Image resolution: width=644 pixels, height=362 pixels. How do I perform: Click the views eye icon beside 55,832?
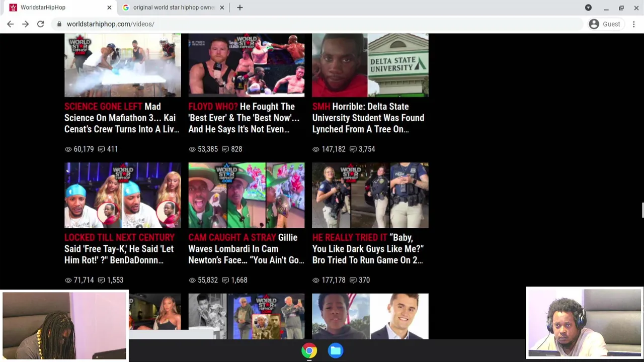(192, 280)
